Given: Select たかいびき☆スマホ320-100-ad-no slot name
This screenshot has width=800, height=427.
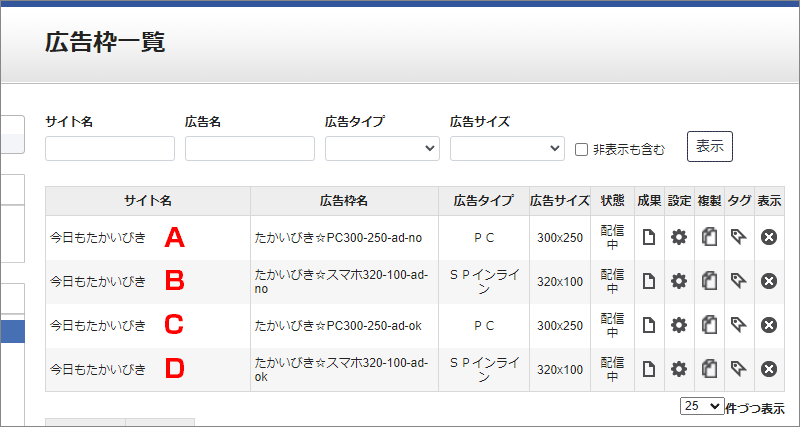Looking at the screenshot, I should coord(341,282).
